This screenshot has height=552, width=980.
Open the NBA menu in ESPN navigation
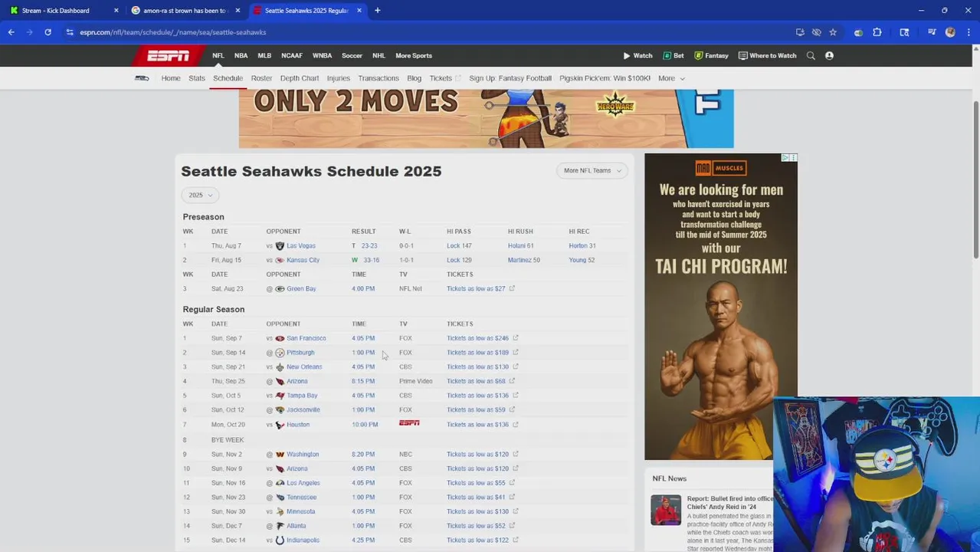click(241, 55)
